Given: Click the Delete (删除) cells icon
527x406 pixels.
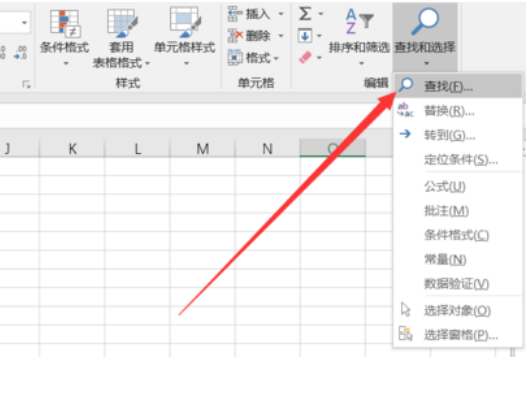Looking at the screenshot, I should (x=235, y=36).
